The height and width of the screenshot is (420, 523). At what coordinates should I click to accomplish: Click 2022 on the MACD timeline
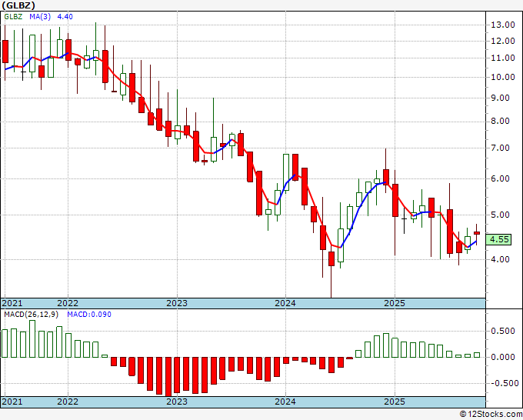pyautogui.click(x=68, y=402)
